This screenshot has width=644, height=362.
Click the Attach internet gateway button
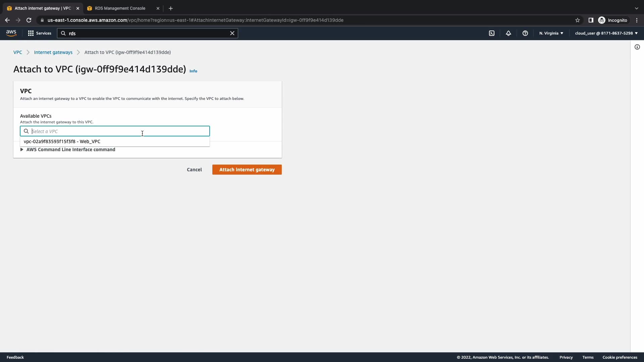click(247, 170)
